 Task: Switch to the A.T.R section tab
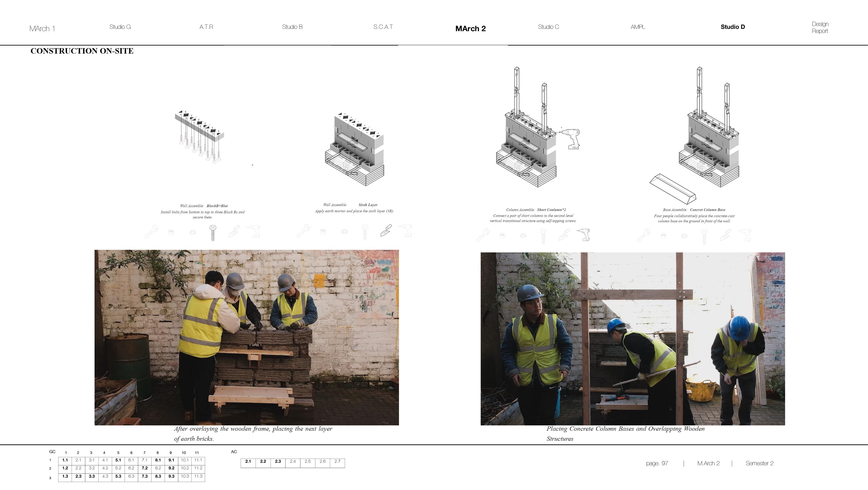(206, 27)
